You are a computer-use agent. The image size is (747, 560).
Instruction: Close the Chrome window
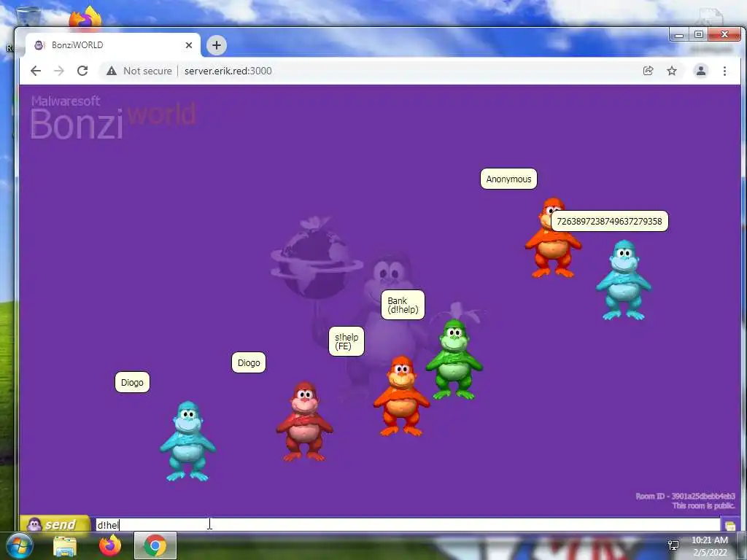pos(724,35)
